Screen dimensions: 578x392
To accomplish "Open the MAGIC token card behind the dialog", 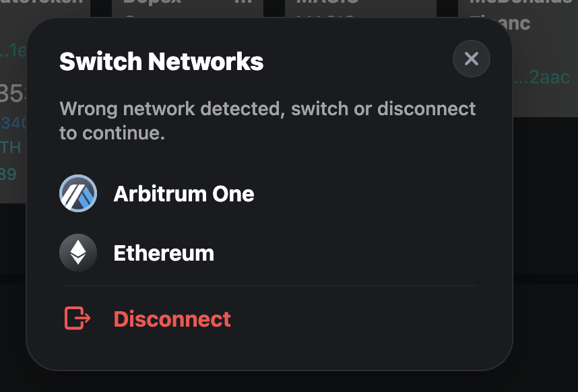I will 360,9.
